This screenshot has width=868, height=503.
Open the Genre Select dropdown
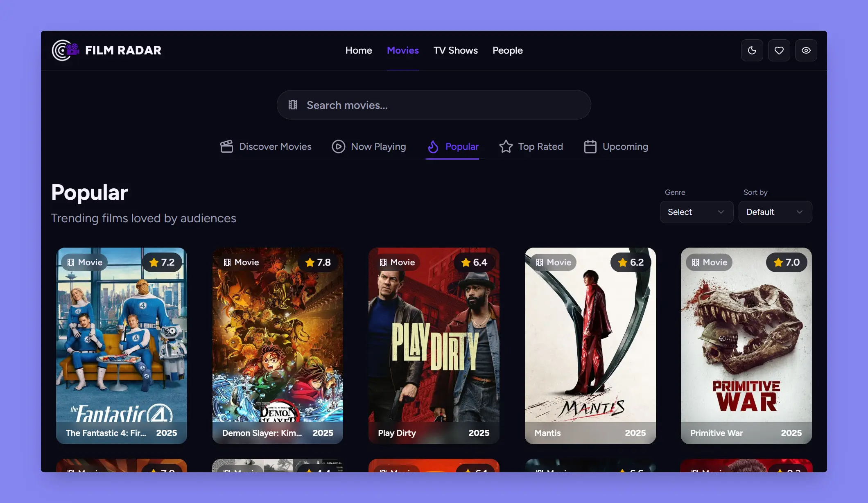(x=696, y=212)
